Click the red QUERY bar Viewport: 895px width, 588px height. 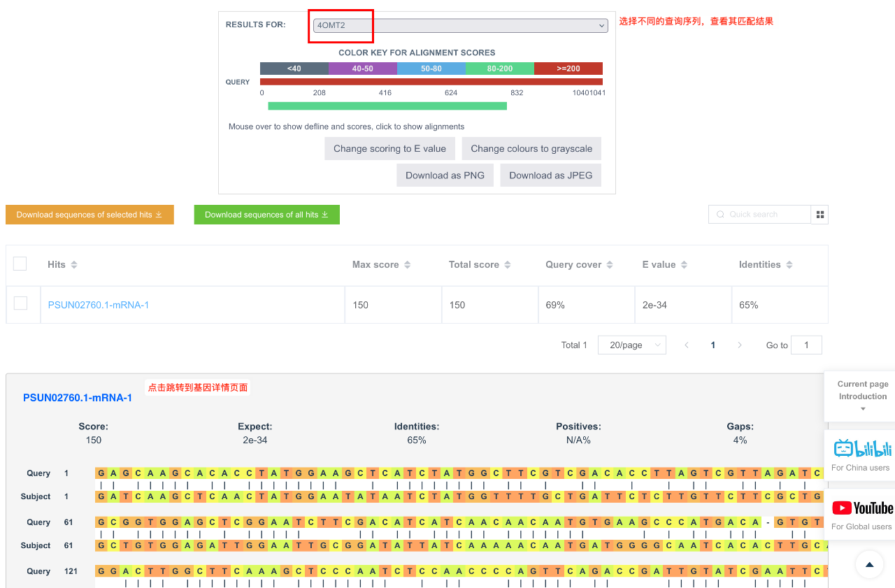click(x=431, y=82)
